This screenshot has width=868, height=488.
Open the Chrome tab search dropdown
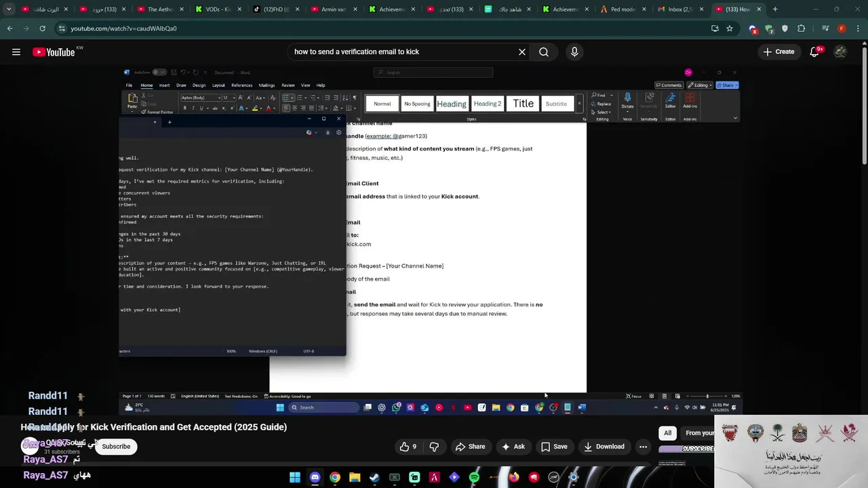(8, 9)
